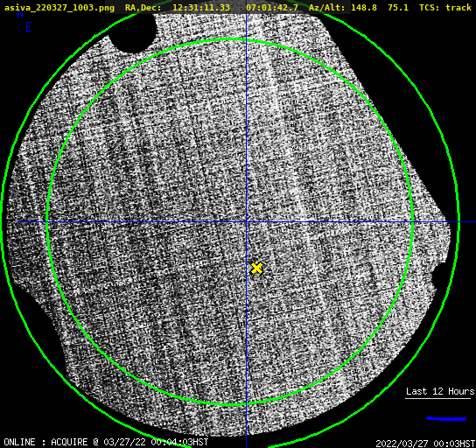Click the Last 12 Hours label
The height and width of the screenshot is (448, 476).
click(x=440, y=391)
